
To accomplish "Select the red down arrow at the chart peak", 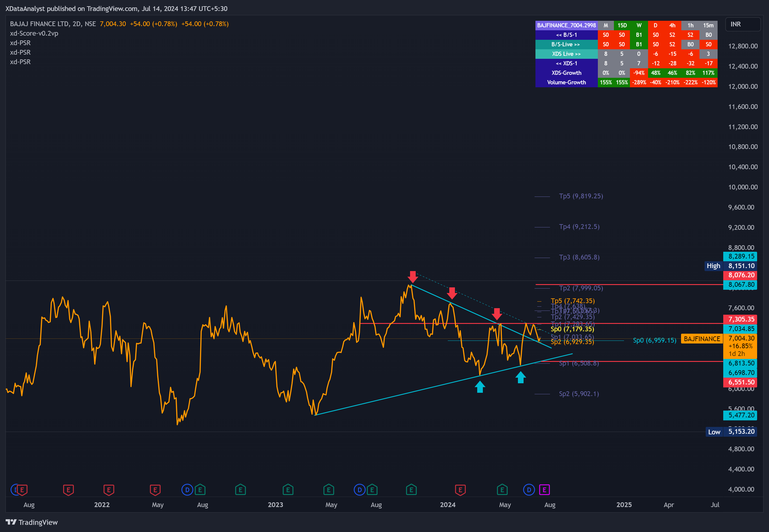I will [413, 277].
